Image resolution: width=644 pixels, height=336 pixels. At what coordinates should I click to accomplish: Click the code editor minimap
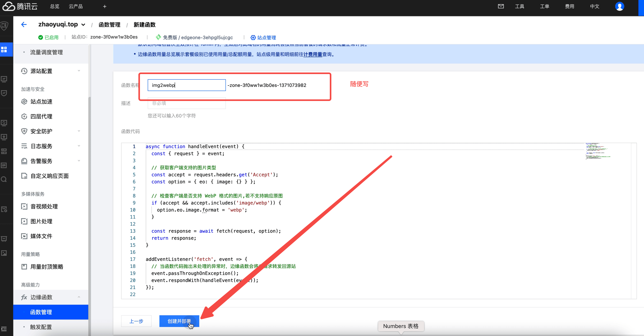(x=598, y=151)
